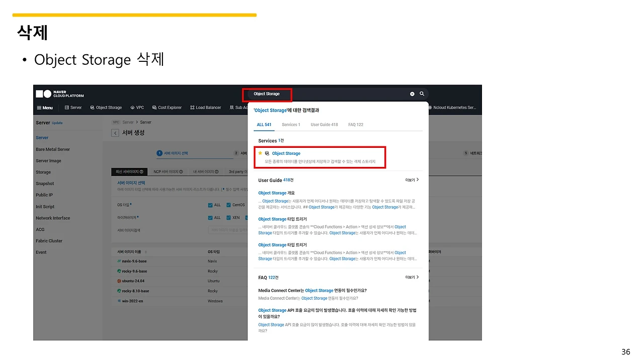Click the Naver Cloud Platform logo
The width and height of the screenshot is (644, 362).
(x=60, y=94)
